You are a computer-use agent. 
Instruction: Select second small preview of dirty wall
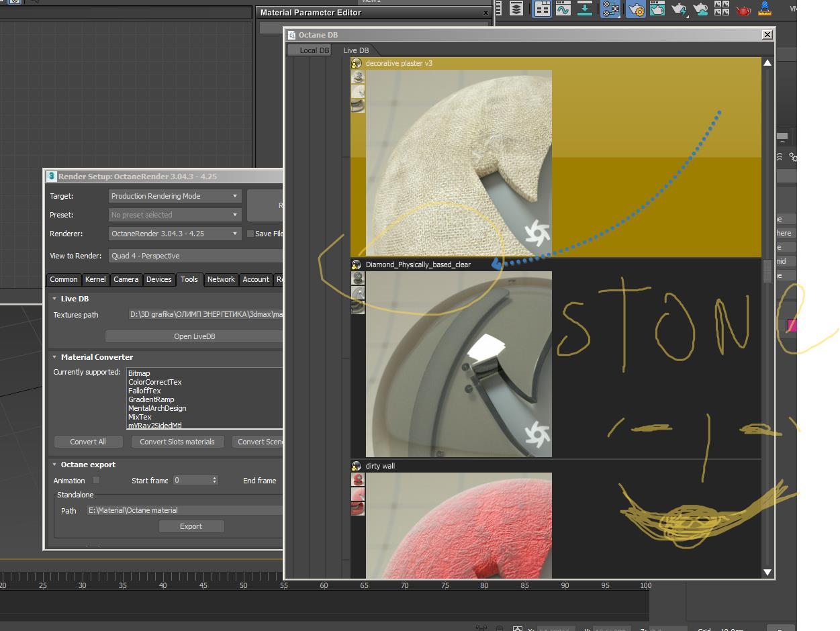click(x=359, y=494)
